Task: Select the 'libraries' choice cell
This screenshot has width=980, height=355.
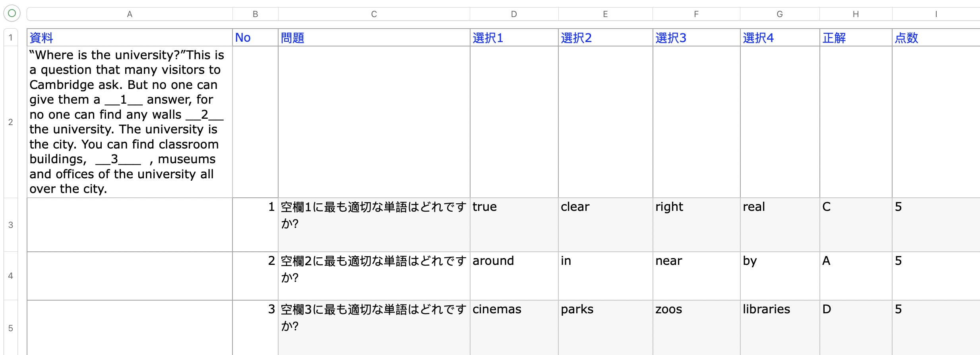Action: point(780,327)
